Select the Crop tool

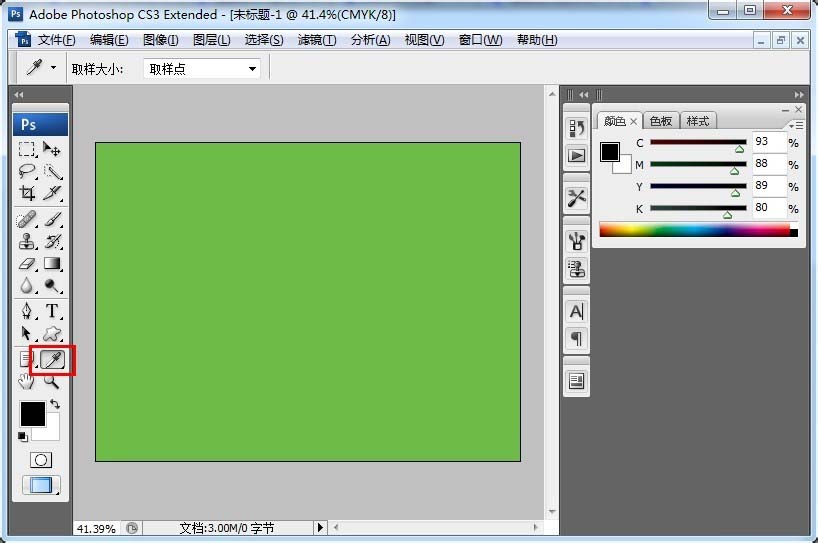coord(28,193)
